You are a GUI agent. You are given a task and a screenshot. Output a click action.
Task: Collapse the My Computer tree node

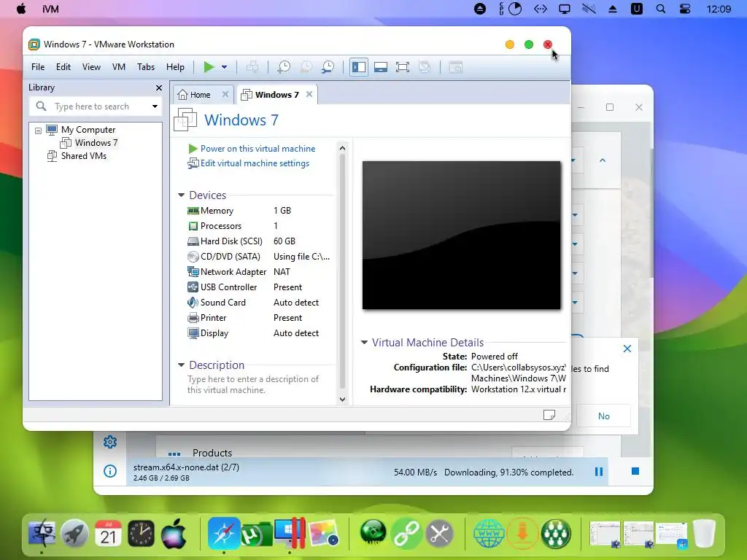point(38,130)
